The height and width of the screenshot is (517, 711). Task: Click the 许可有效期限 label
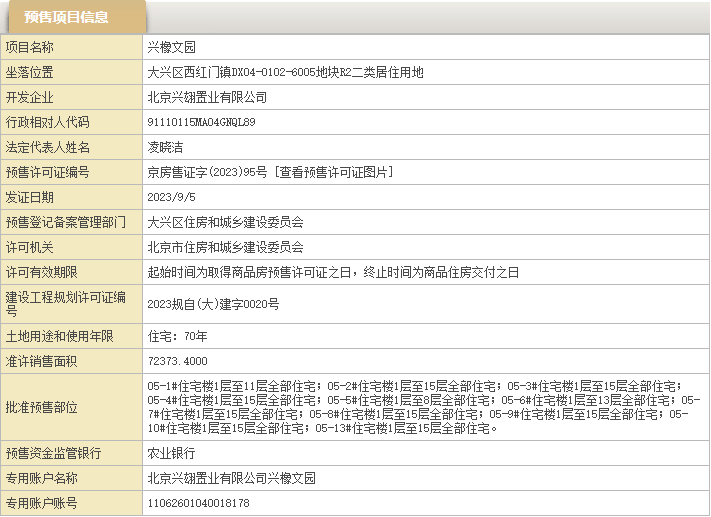coord(41,272)
